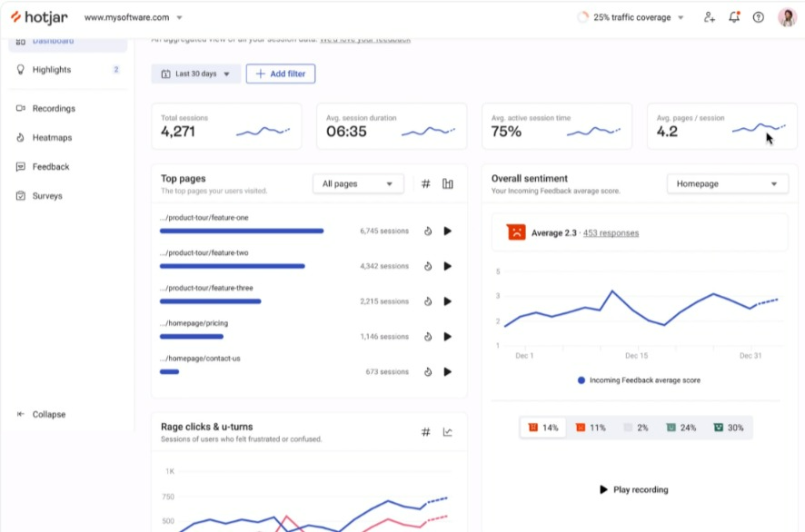Play recordings for homepage/contact-us page
This screenshot has width=805, height=532.
(x=447, y=372)
